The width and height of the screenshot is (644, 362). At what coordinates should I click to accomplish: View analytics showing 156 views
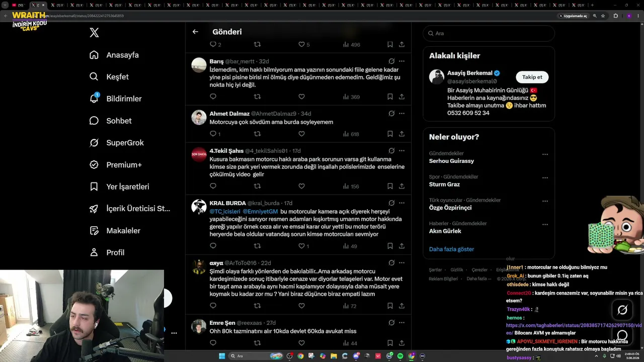coord(351,187)
